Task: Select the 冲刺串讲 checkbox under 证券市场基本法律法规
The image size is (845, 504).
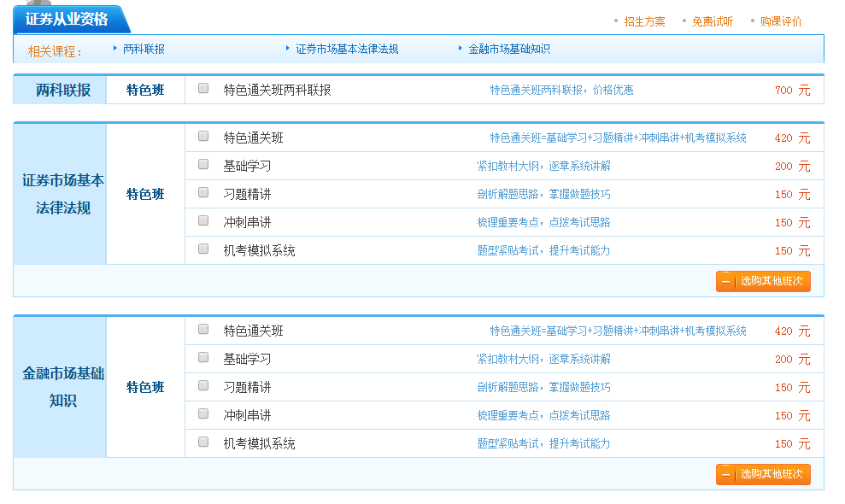Action: 202,221
